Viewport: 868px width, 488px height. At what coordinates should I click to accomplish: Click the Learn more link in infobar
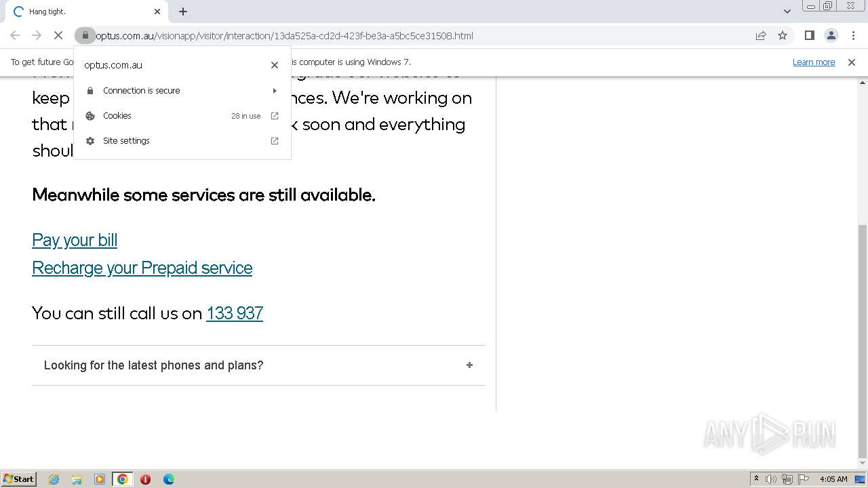point(814,62)
